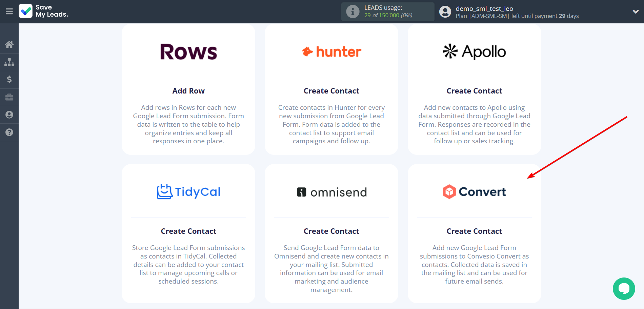644x309 pixels.
Task: Select Create Contact under Apollo
Action: [474, 91]
